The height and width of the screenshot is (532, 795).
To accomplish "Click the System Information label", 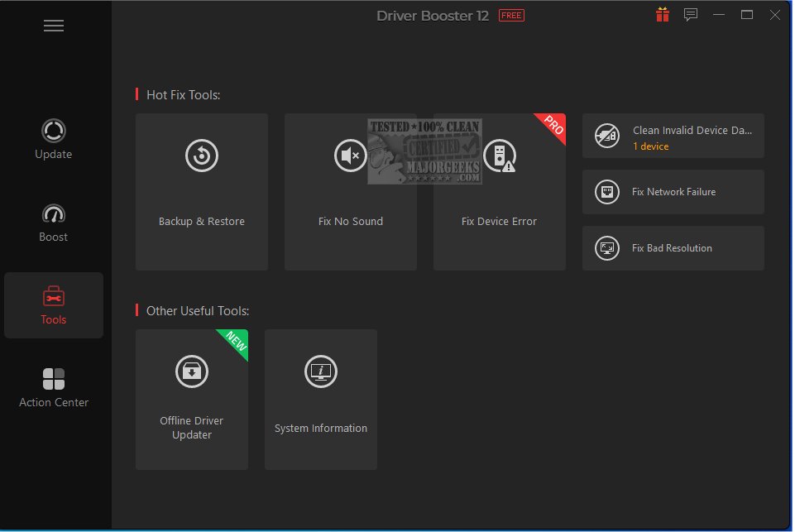I will [321, 428].
